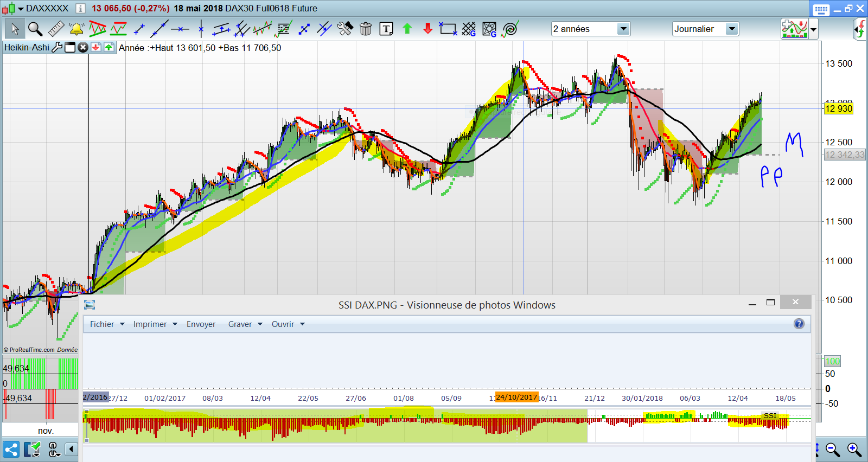Remove Heikin-Ashi with the X button

pos(83,48)
